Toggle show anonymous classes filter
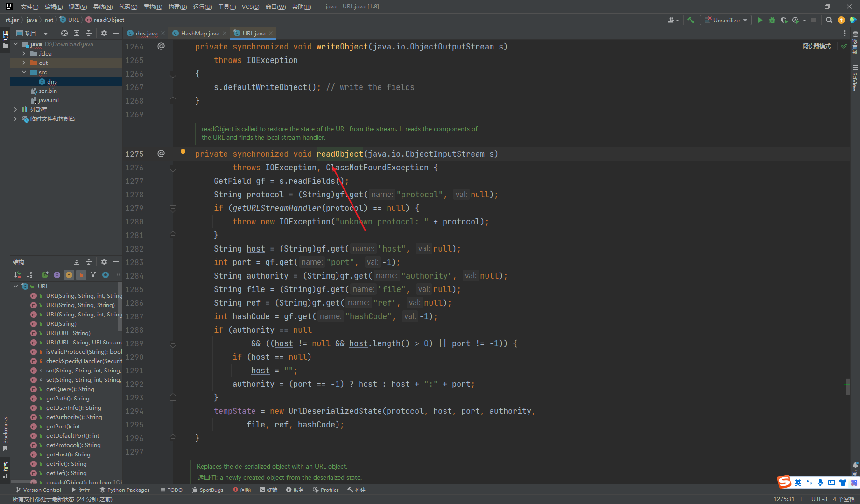Image resolution: width=860 pixels, height=504 pixels. (93, 275)
